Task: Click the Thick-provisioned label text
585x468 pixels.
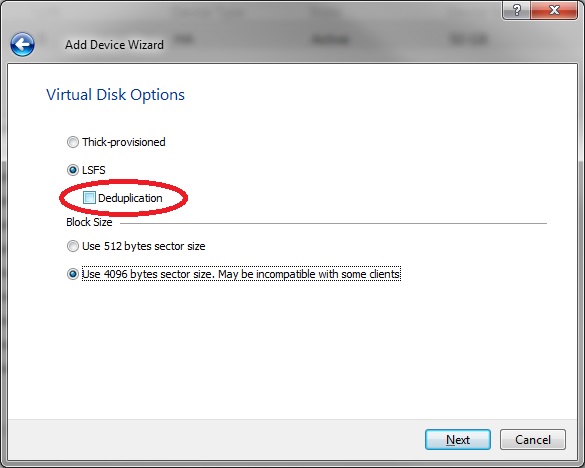Action: click(x=124, y=142)
